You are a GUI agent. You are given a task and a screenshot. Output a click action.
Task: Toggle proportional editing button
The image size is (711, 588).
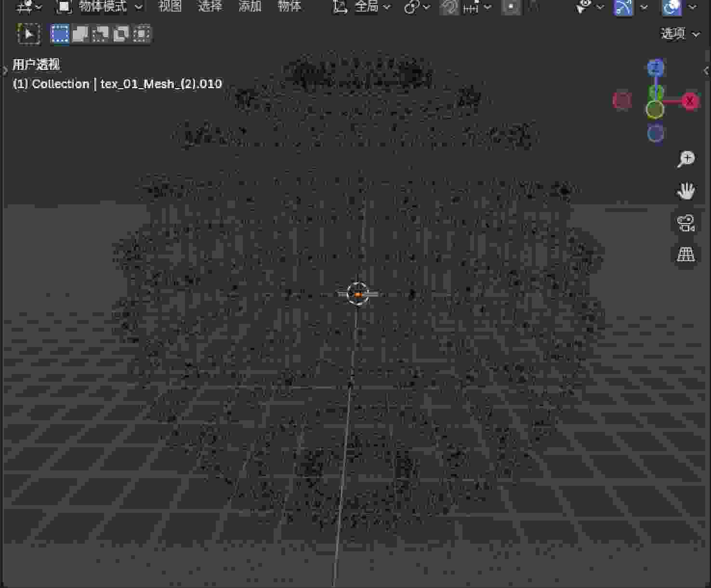pos(511,7)
